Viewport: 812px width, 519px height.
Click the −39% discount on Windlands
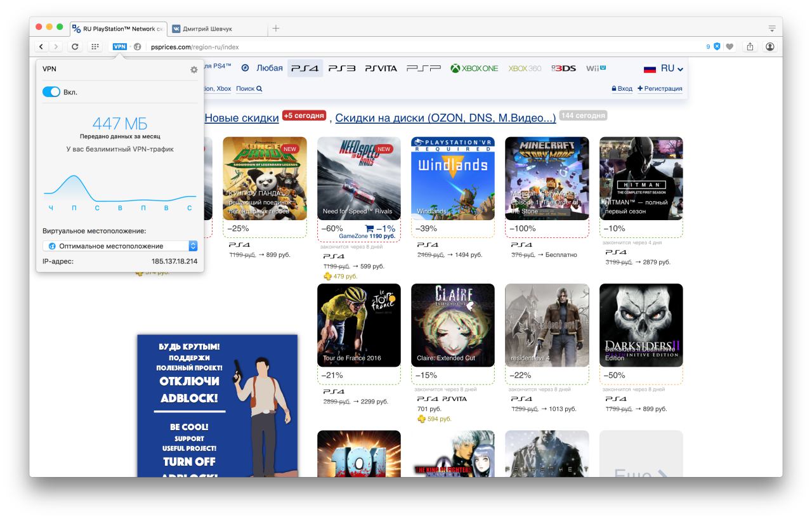427,228
